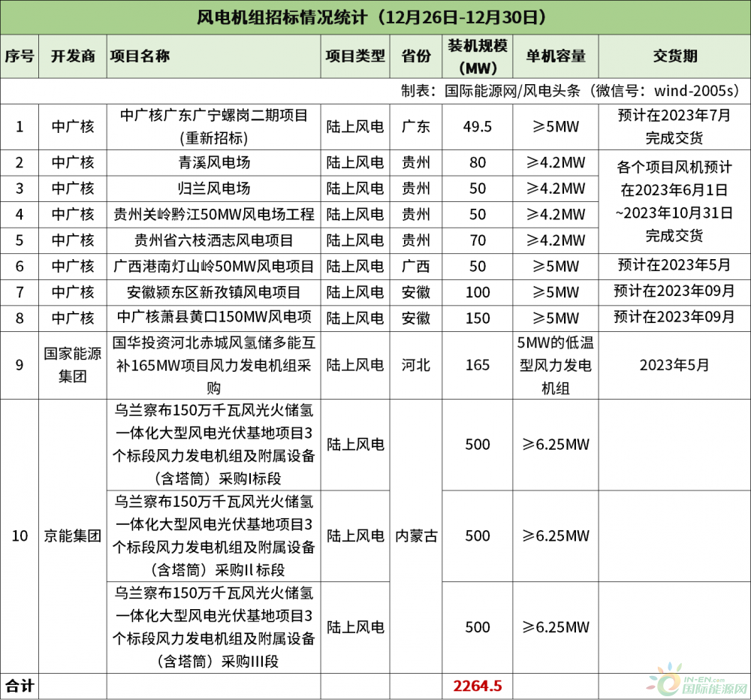Click delivery cell 预计在2023年7月完成交货
The width and height of the screenshot is (751, 700).
click(x=674, y=126)
